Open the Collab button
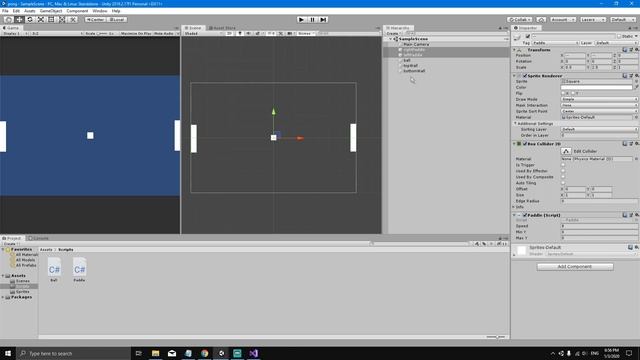Screen dimensions: 640x360 520,20
